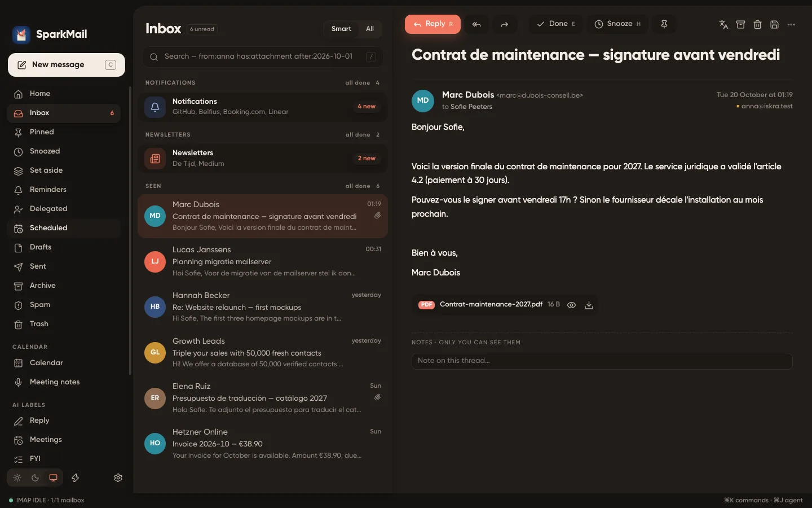Click the Note on this thread field
This screenshot has height=508, width=812.
pyautogui.click(x=602, y=361)
